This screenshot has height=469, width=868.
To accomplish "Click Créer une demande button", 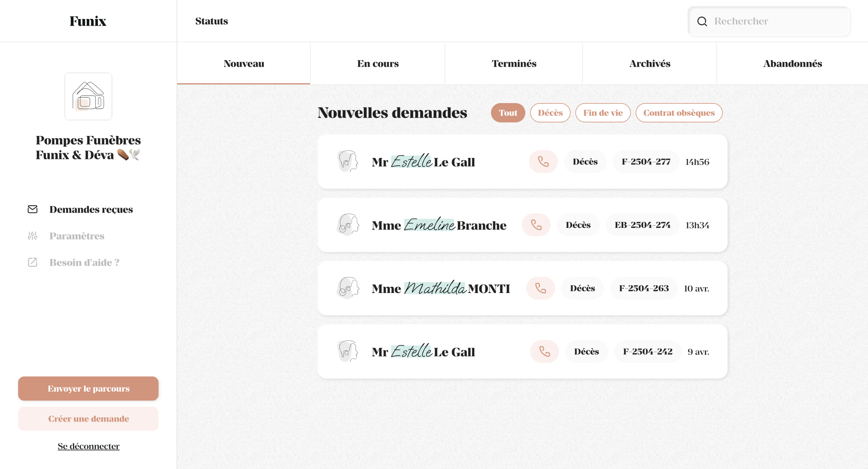I will point(88,418).
